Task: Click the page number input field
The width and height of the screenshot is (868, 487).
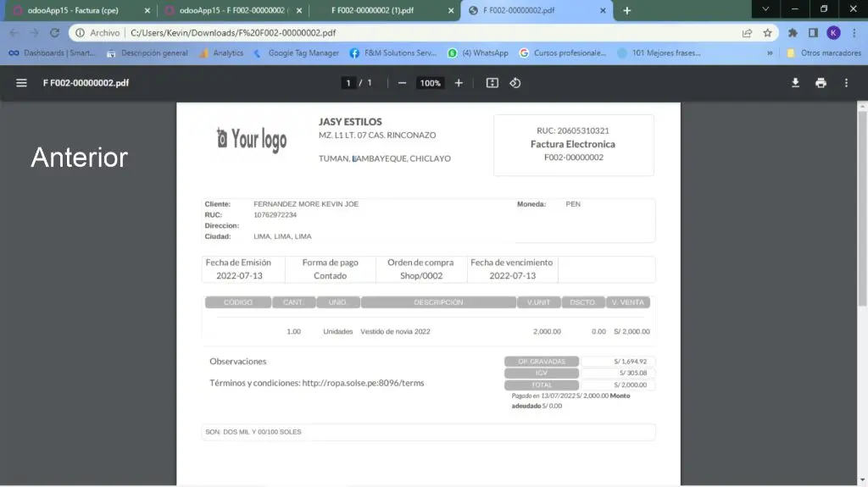Action: click(348, 83)
